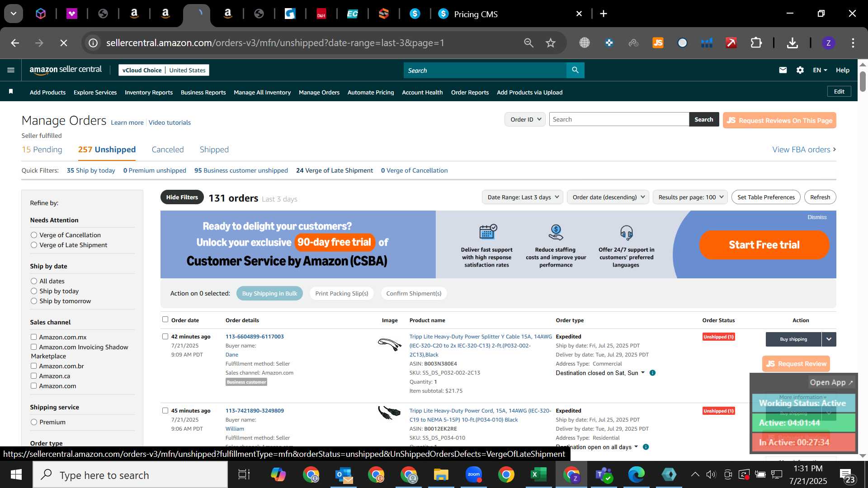Open Outlook from the taskbar
Screen dimensions: 868x488
344,474
